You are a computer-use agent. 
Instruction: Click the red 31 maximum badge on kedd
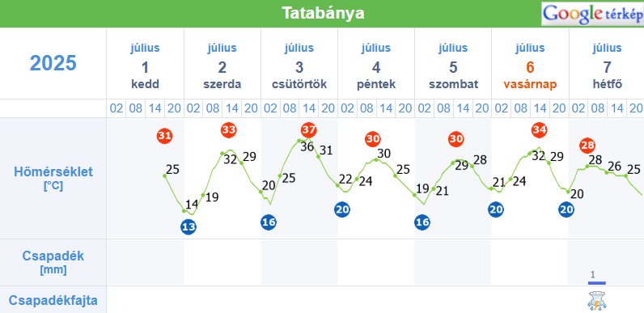coord(165,136)
